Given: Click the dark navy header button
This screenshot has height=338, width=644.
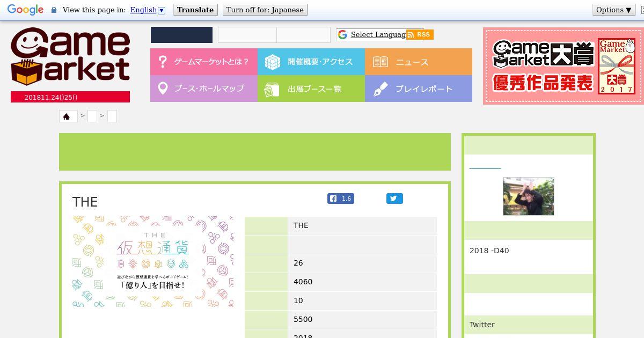Looking at the screenshot, I should point(181,35).
